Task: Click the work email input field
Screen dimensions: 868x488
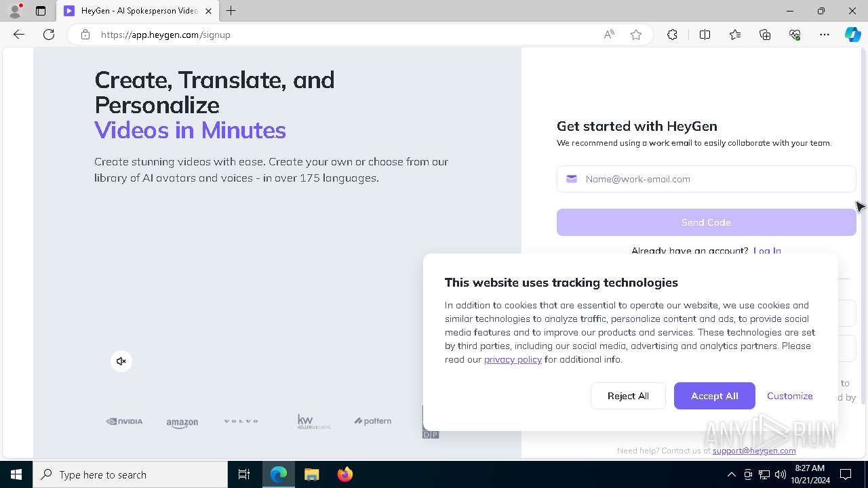Action: coord(706,179)
